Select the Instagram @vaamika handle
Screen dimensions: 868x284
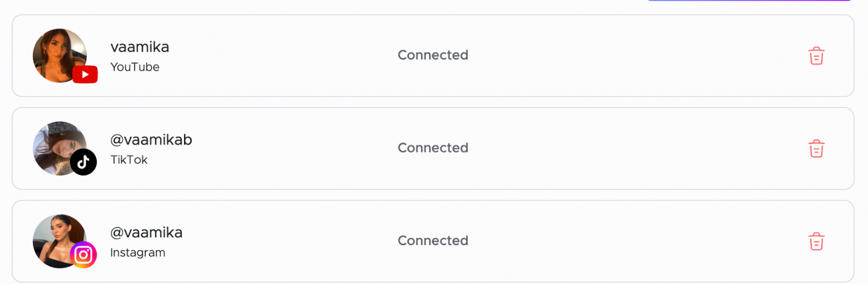pos(146,233)
